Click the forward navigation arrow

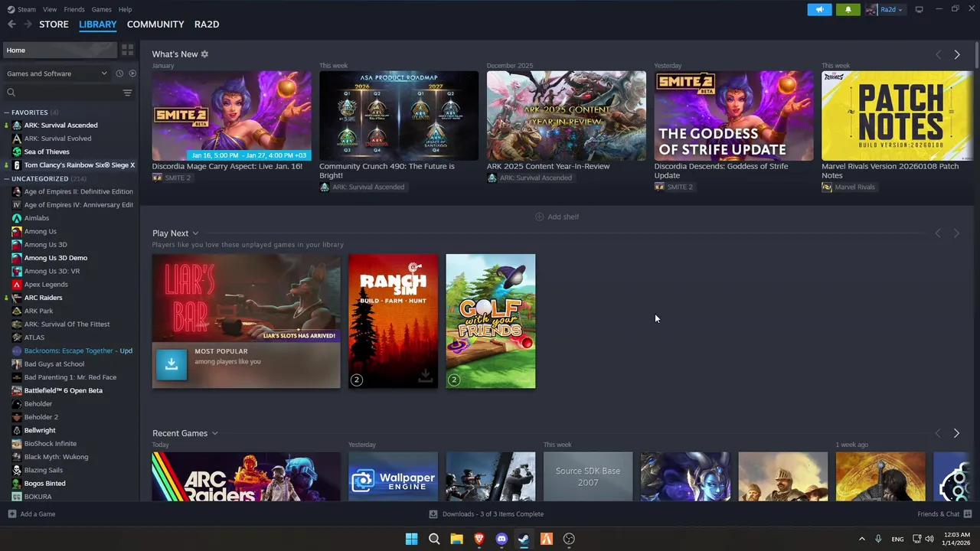coord(28,24)
